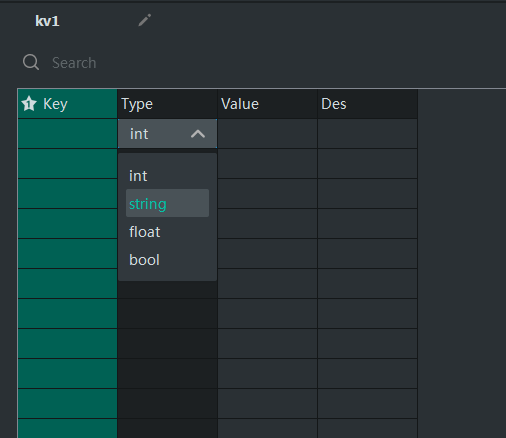Viewport: 506px width, 438px height.
Task: Click first row Value cell
Action: point(267,134)
